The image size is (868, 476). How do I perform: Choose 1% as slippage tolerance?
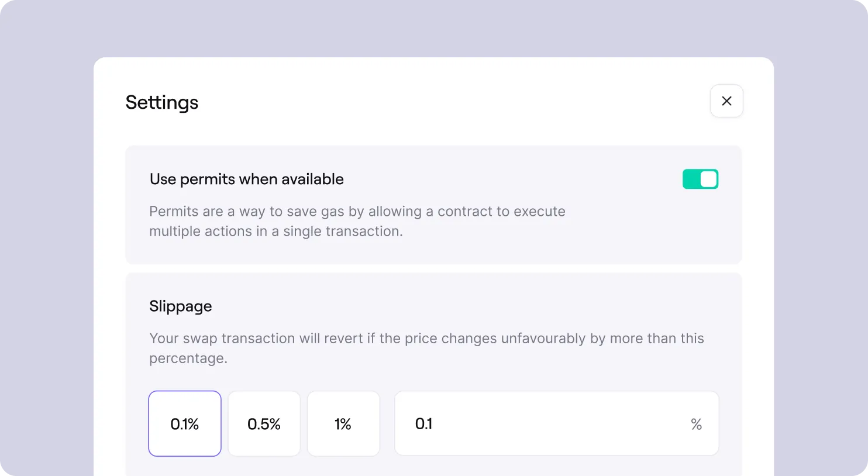[343, 423]
